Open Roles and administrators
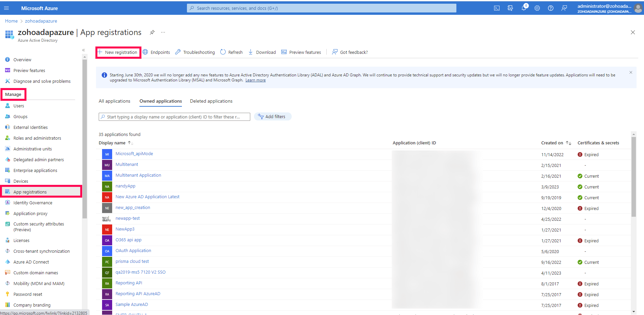 click(37, 138)
